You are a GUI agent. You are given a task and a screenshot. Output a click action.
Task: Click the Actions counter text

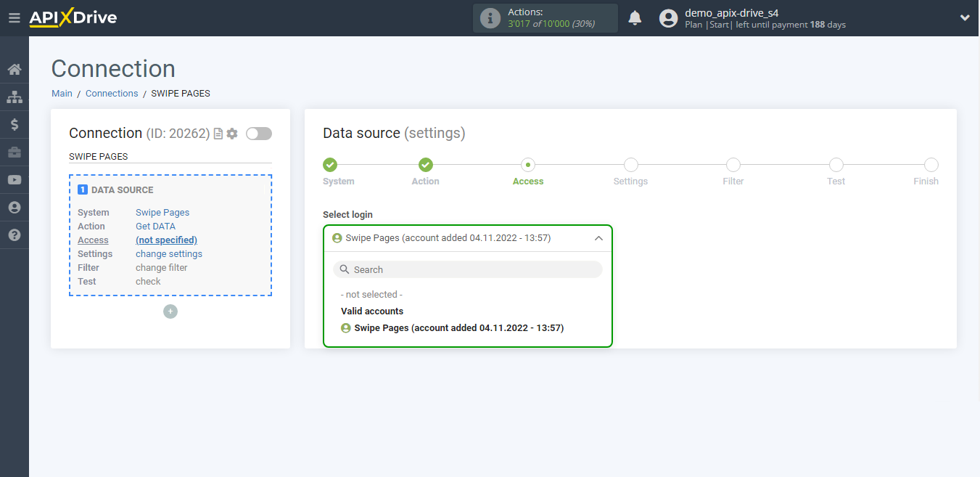551,18
